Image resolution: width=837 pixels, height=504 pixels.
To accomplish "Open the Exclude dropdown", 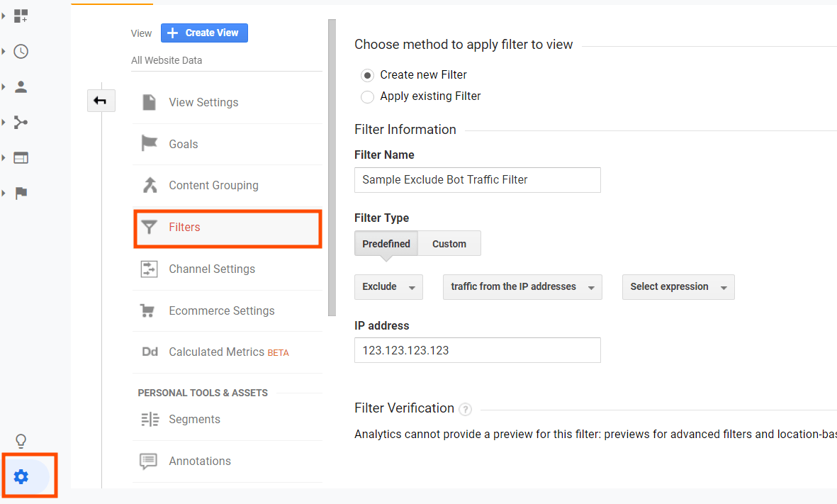I will click(x=388, y=286).
